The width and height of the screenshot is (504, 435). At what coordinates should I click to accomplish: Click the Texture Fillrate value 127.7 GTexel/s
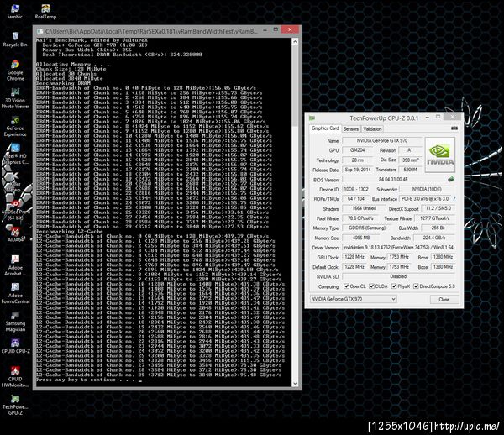click(435, 218)
